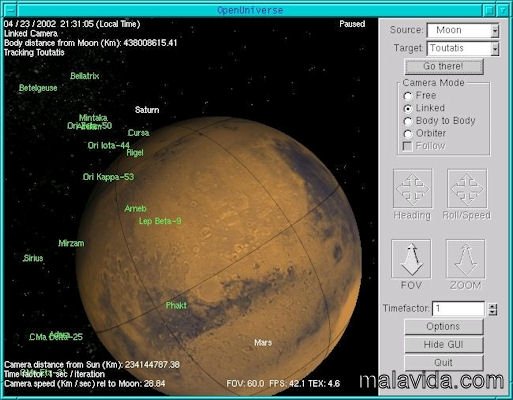The image size is (513, 400).
Task: Select the Orbiter camera mode
Action: (407, 134)
